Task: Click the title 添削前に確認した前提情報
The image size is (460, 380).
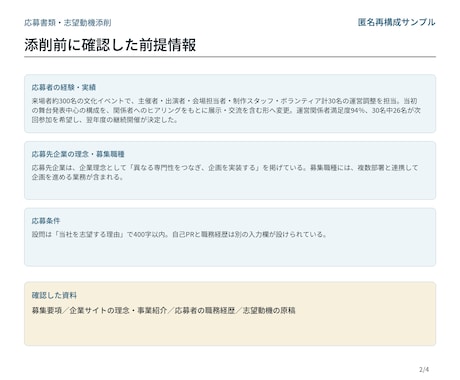Action: [110, 45]
